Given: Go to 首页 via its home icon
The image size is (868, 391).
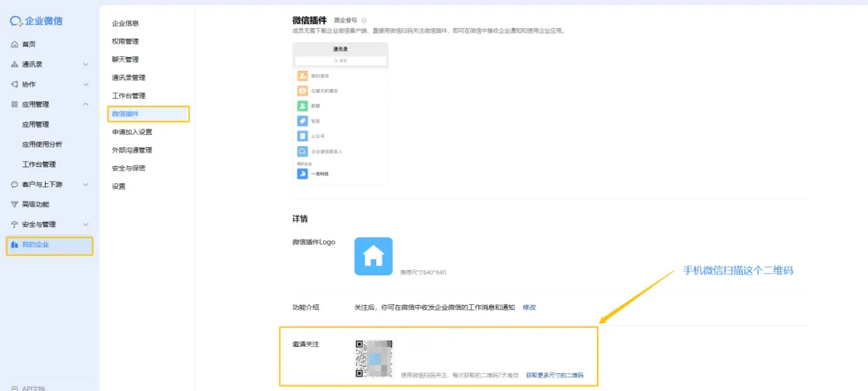Looking at the screenshot, I should pos(14,44).
